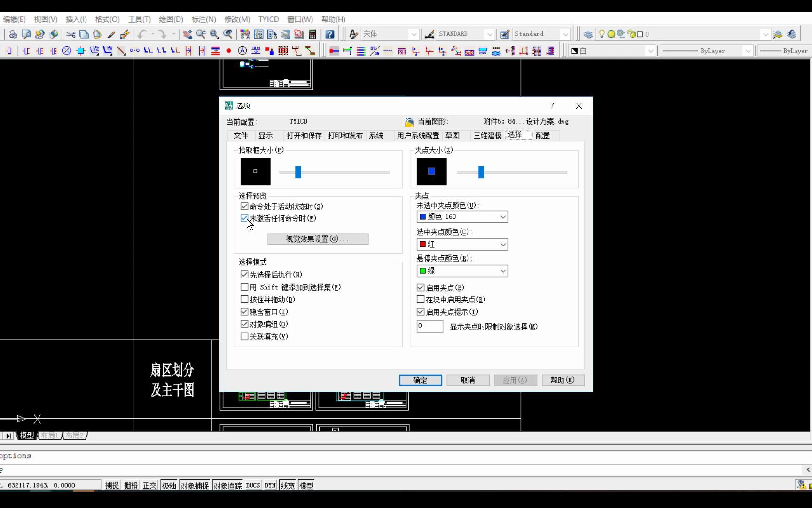812x508 pixels.
Task: Open the Standard table style dropdown
Action: coord(541,34)
